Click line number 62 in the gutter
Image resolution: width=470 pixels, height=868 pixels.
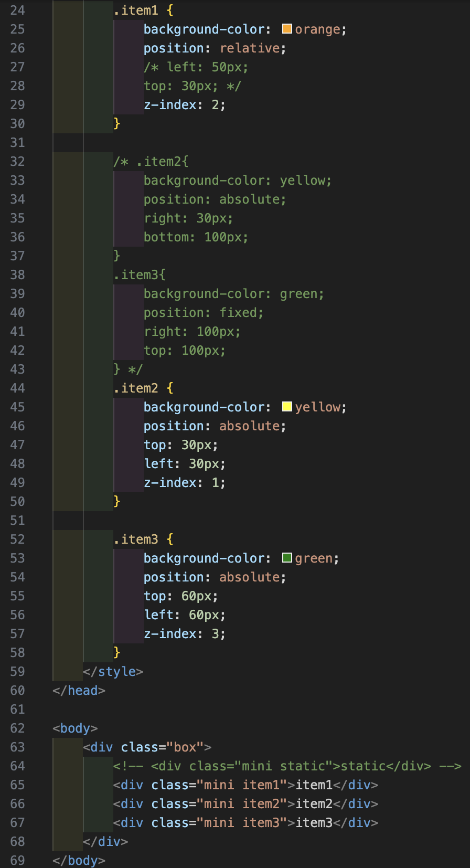17,728
